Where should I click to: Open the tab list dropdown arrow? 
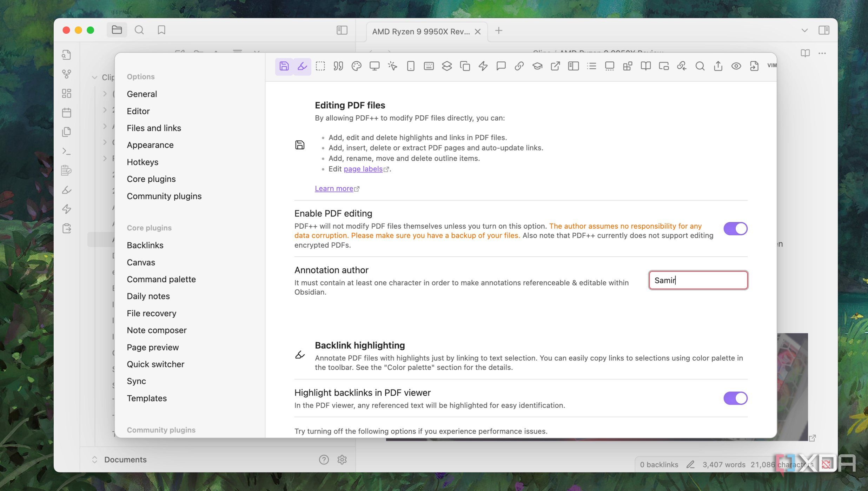pyautogui.click(x=804, y=31)
